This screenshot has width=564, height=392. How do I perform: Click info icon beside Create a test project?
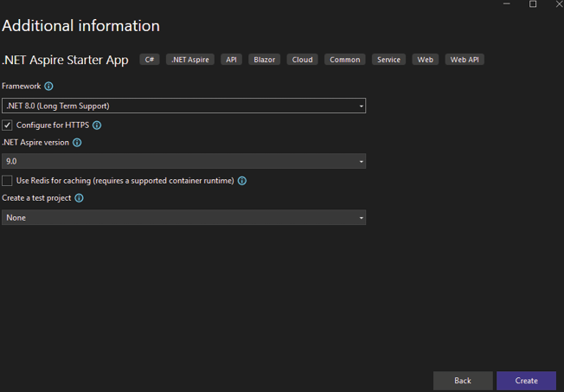(79, 198)
